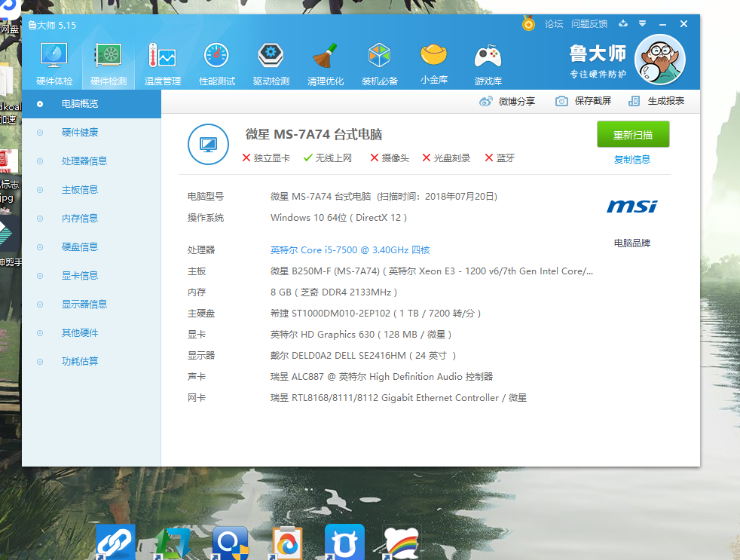Click the 鲁大师 5.15 window title
The image size is (740, 560).
point(52,26)
